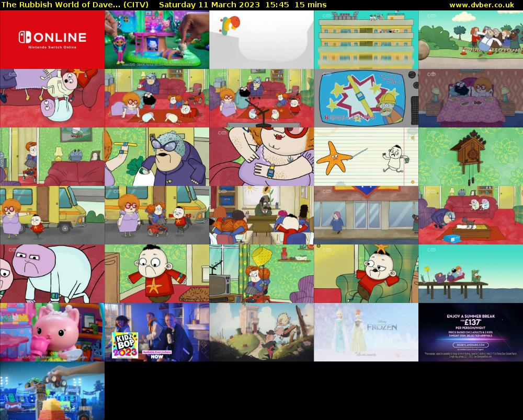
Task: Open the yellow apartment building thumbnail
Action: point(366,40)
